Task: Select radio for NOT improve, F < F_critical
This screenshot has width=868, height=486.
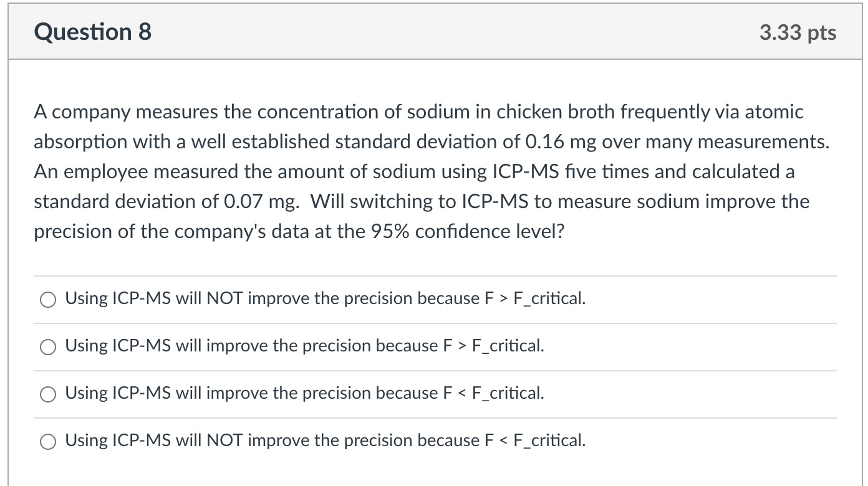Action: pyautogui.click(x=48, y=442)
